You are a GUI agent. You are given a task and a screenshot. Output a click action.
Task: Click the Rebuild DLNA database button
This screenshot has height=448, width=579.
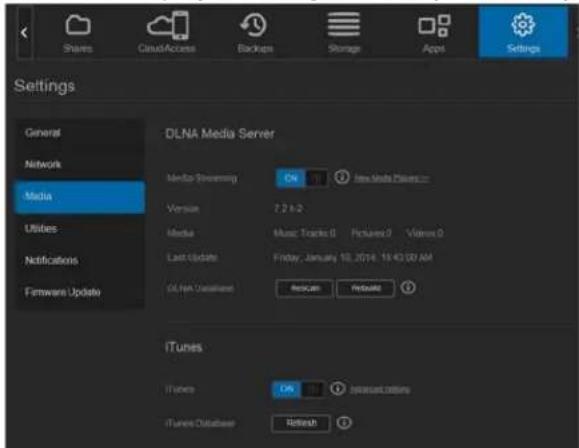tap(365, 288)
